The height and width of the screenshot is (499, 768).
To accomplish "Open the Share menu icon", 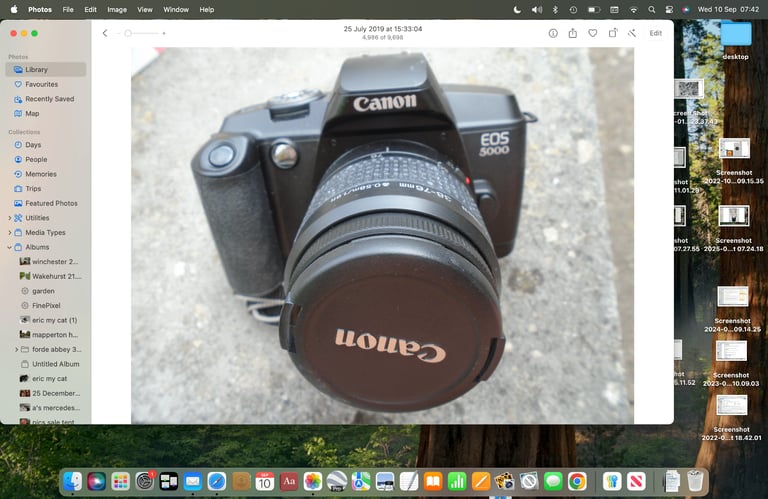I will click(573, 33).
